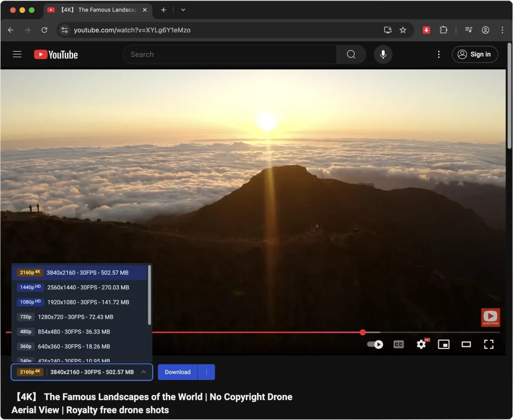Viewport: 513px width, 420px height.
Task: Click the YouTube logo
Action: point(56,55)
